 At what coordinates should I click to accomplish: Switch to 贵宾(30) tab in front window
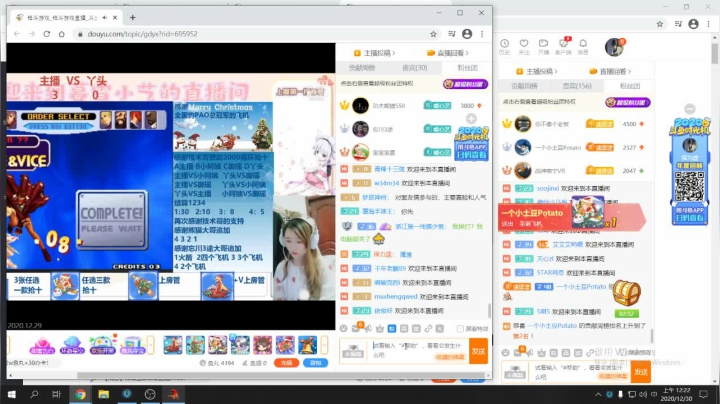pyautogui.click(x=415, y=68)
